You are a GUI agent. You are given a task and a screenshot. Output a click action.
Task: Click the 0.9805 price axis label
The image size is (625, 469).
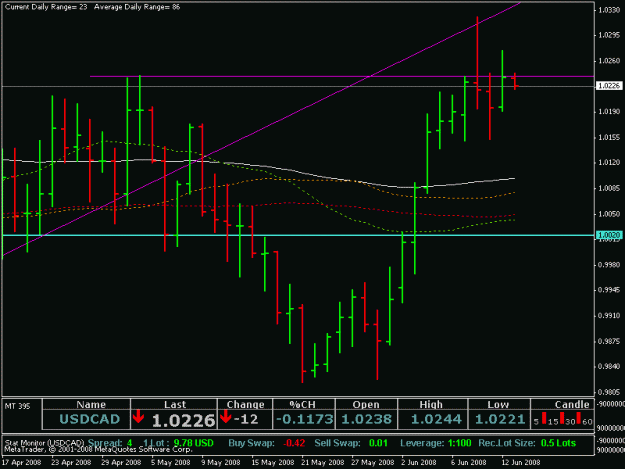click(610, 392)
